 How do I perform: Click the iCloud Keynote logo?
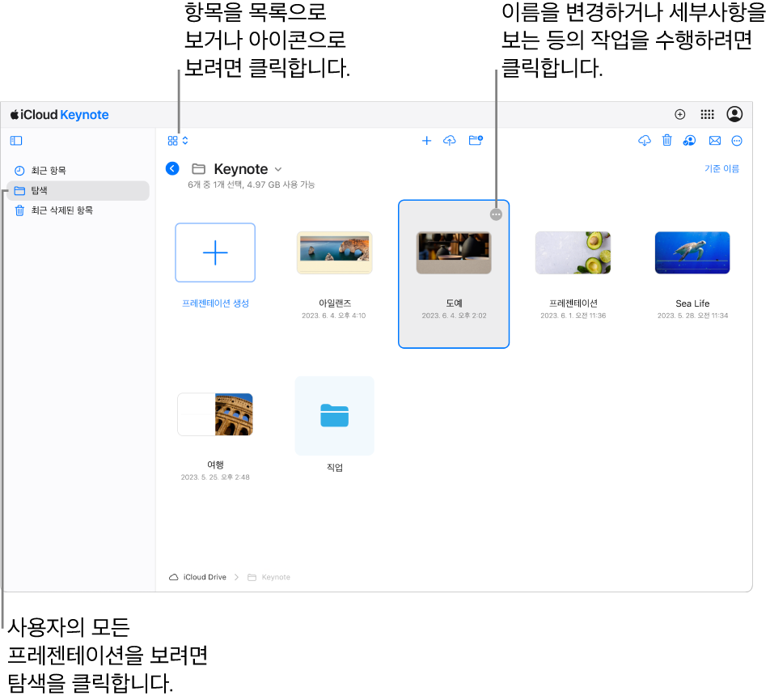[59, 115]
